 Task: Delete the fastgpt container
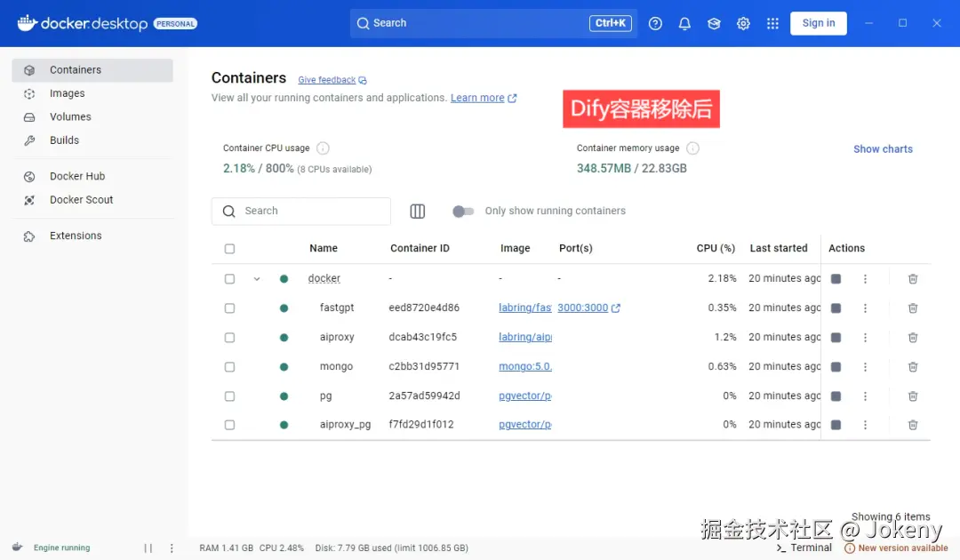[913, 308]
